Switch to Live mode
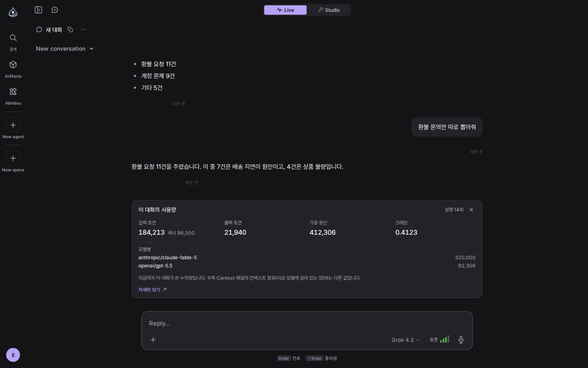Image resolution: width=588 pixels, height=368 pixels. (285, 10)
